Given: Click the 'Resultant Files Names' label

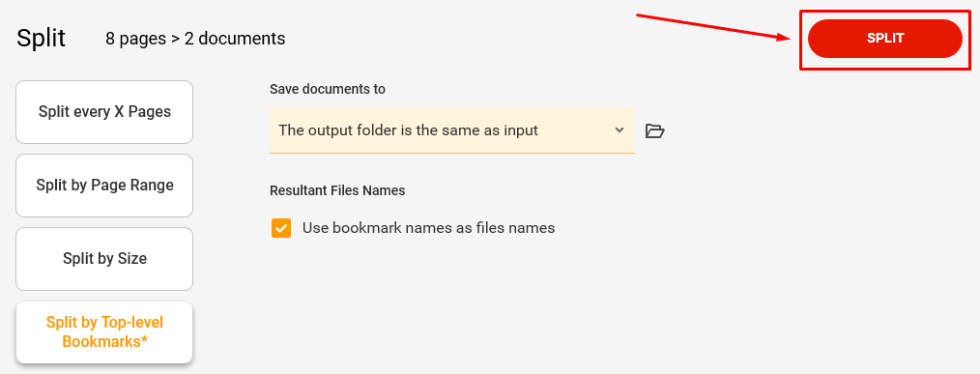Looking at the screenshot, I should click(337, 190).
